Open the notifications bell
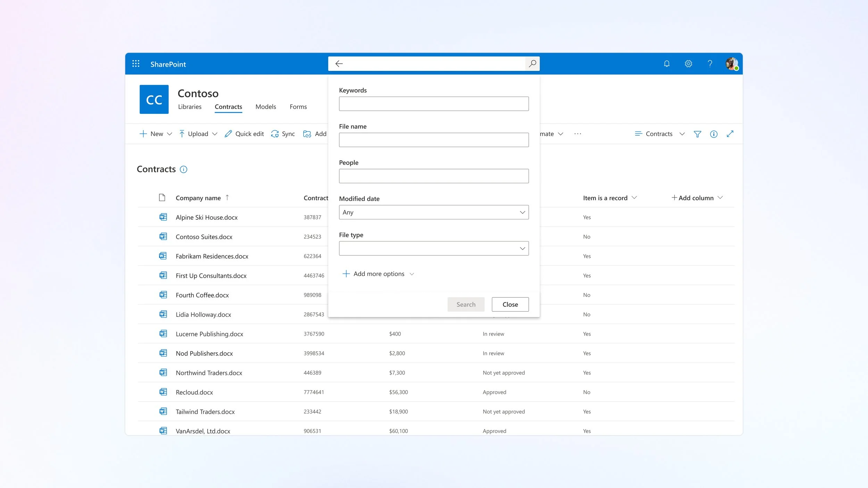This screenshot has height=488, width=868. tap(667, 64)
